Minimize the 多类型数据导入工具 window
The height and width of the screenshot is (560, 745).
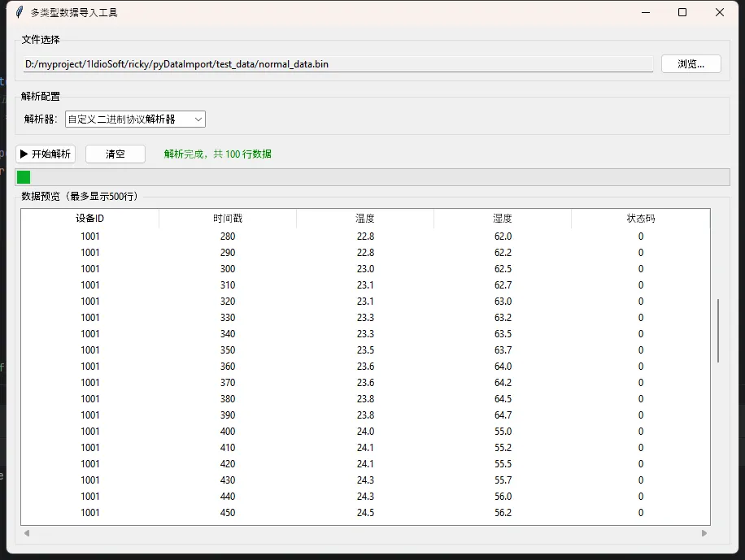(645, 12)
